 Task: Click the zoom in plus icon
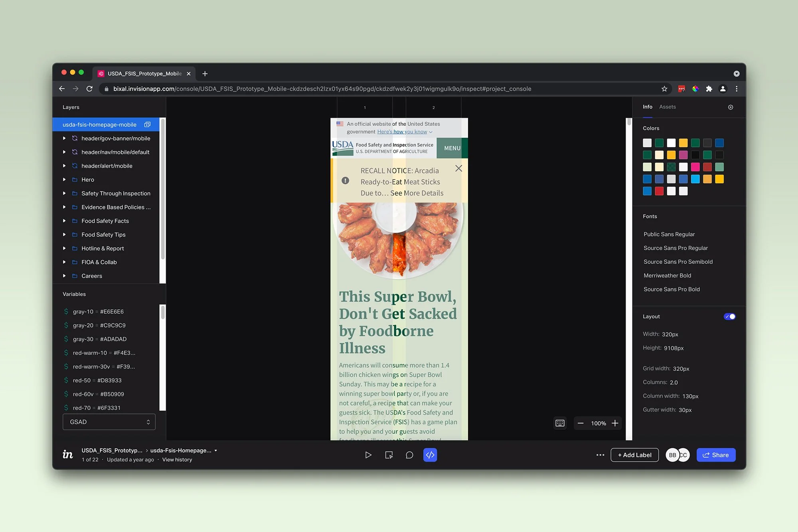(x=615, y=423)
